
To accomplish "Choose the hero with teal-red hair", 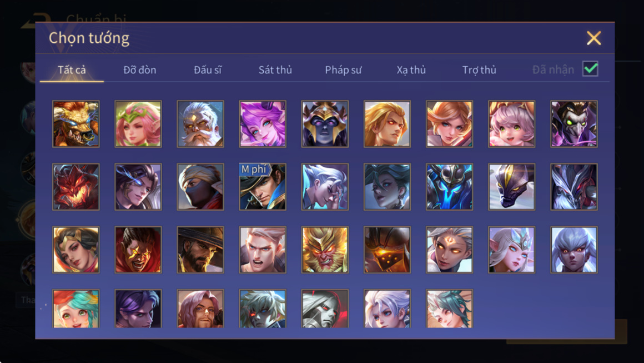I will click(x=76, y=309).
